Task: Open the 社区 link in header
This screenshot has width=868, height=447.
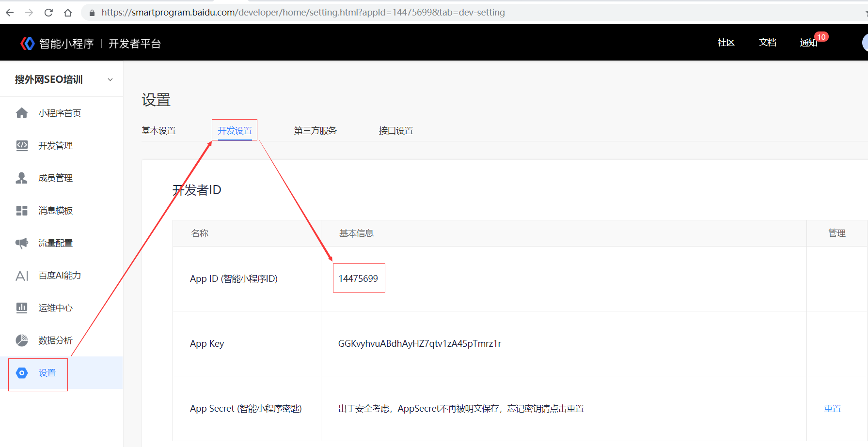Action: 726,43
